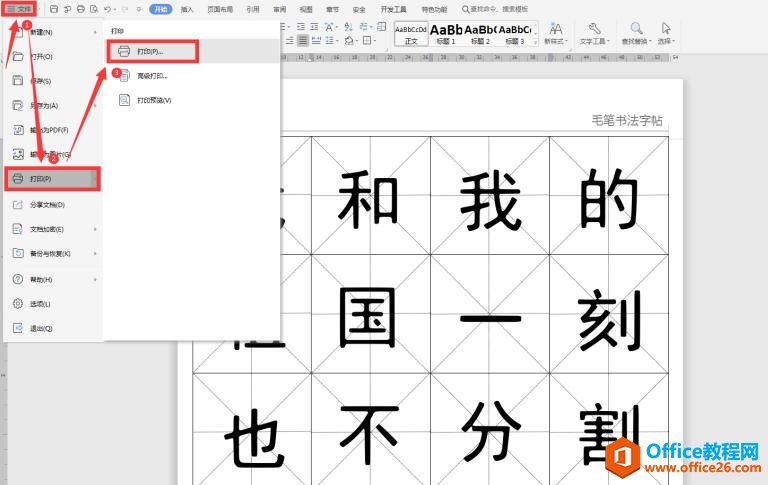Open the 新样式 dropdown
The image size is (768, 485).
click(x=555, y=34)
